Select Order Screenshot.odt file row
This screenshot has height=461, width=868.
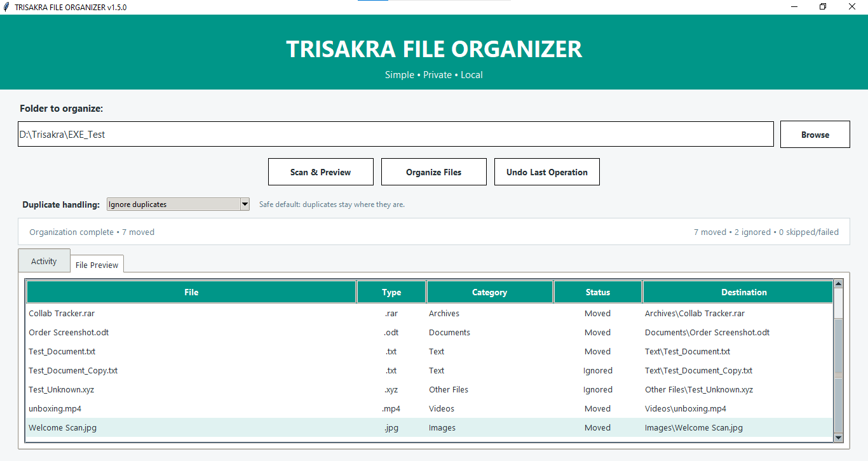click(x=430, y=332)
